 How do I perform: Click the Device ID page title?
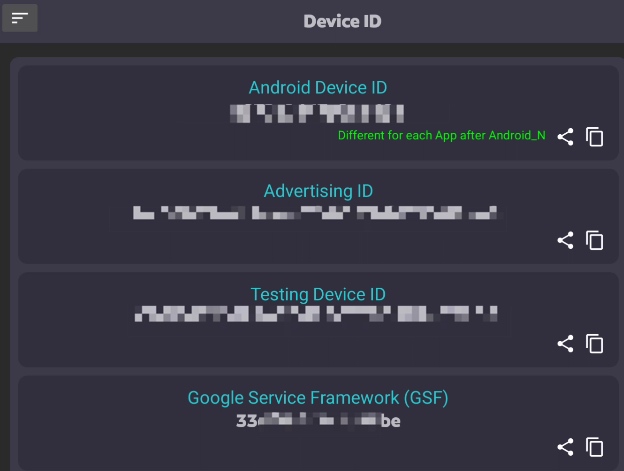[x=342, y=21]
